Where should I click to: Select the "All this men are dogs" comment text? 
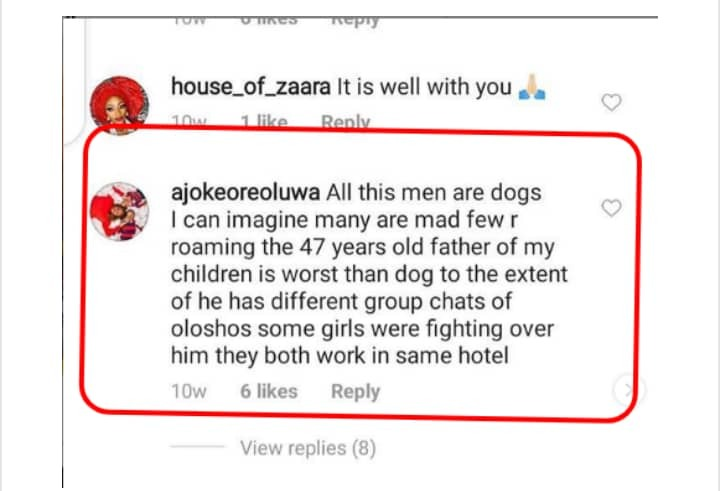coord(433,192)
